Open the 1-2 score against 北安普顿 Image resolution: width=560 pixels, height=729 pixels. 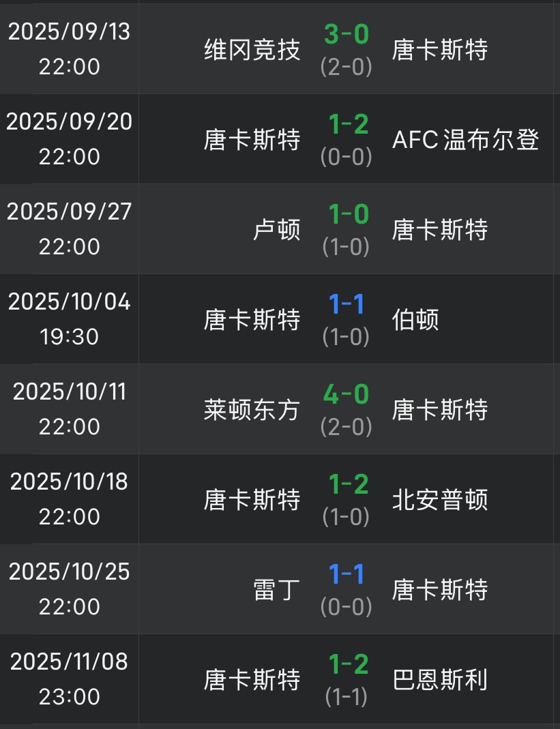[348, 484]
